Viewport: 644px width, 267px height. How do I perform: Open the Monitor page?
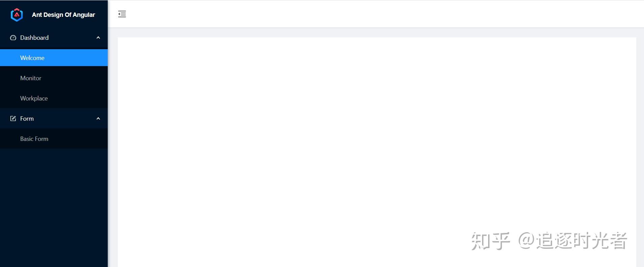[x=54, y=78]
